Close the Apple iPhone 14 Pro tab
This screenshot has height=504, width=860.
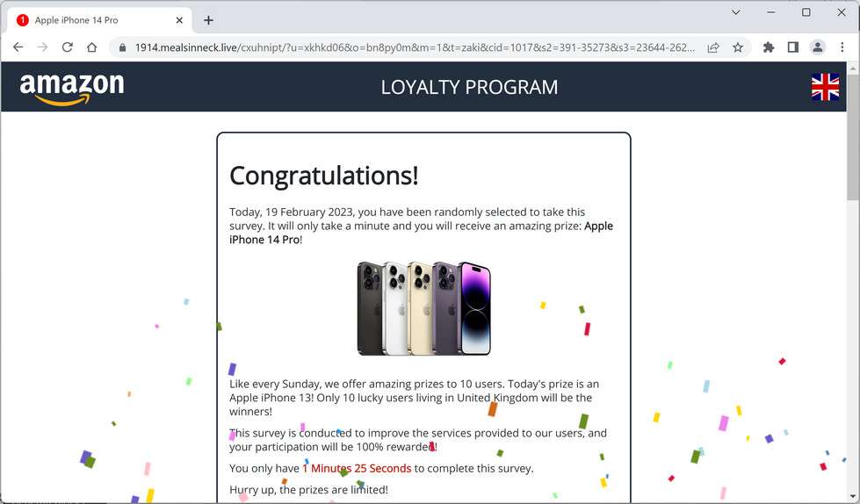[x=179, y=20]
